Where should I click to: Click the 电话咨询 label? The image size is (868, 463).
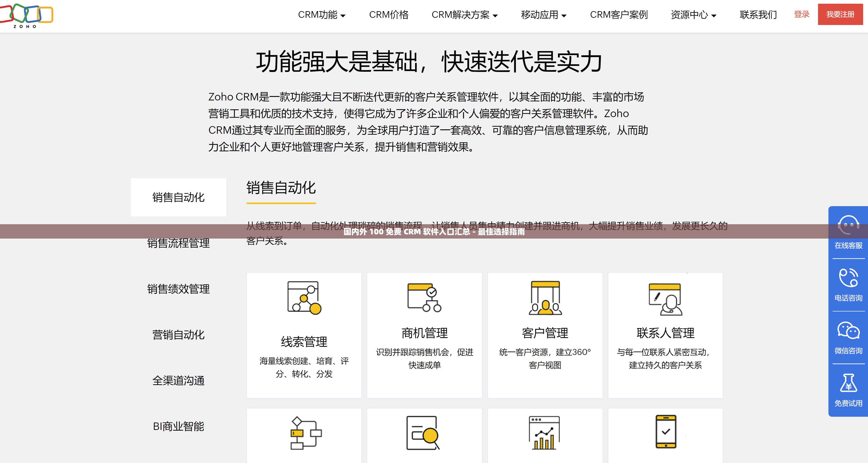point(848,298)
